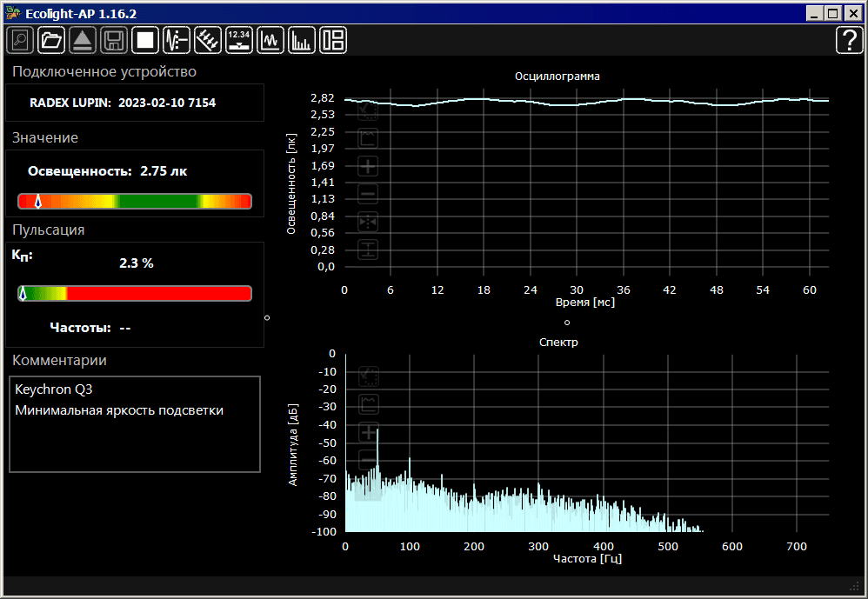This screenshot has height=599, width=868.
Task: Click inside the comments text box
Action: 135,424
